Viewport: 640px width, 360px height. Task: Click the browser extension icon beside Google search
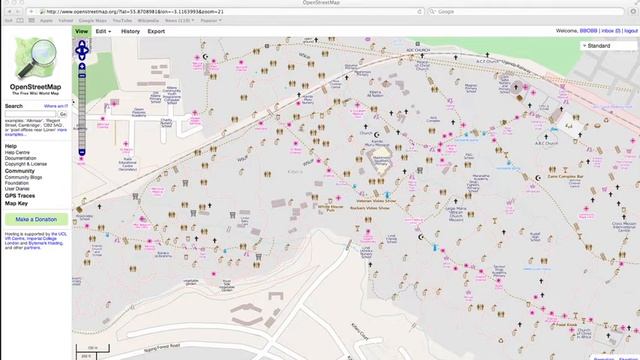[x=633, y=12]
